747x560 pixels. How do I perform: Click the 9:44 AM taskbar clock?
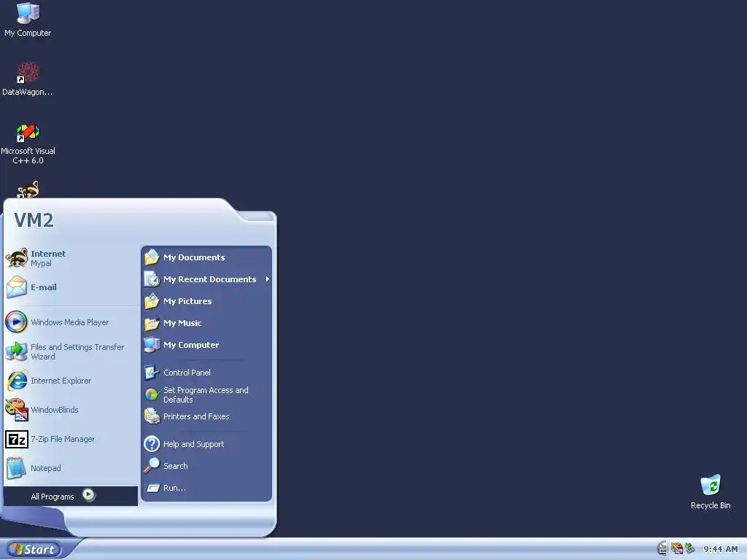720,549
